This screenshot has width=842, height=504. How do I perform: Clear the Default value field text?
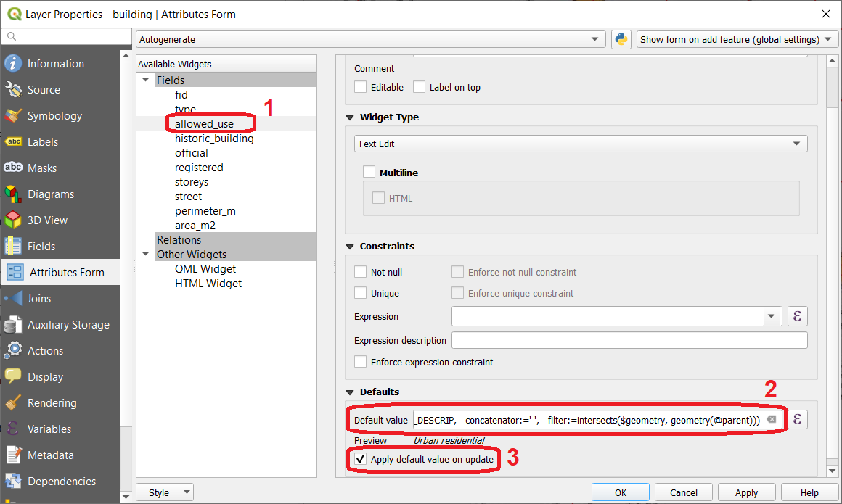tap(772, 420)
